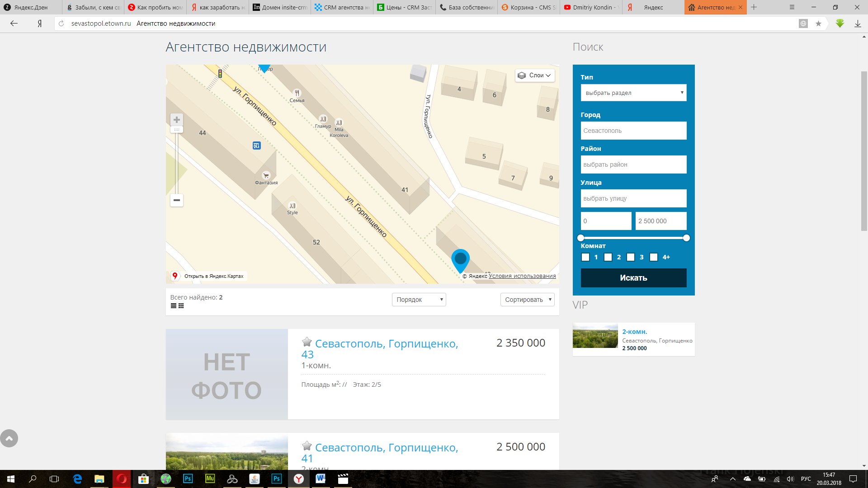Image resolution: width=868 pixels, height=488 pixels.
Task: Click the Улица 'выбрать улицу' field
Action: point(633,198)
